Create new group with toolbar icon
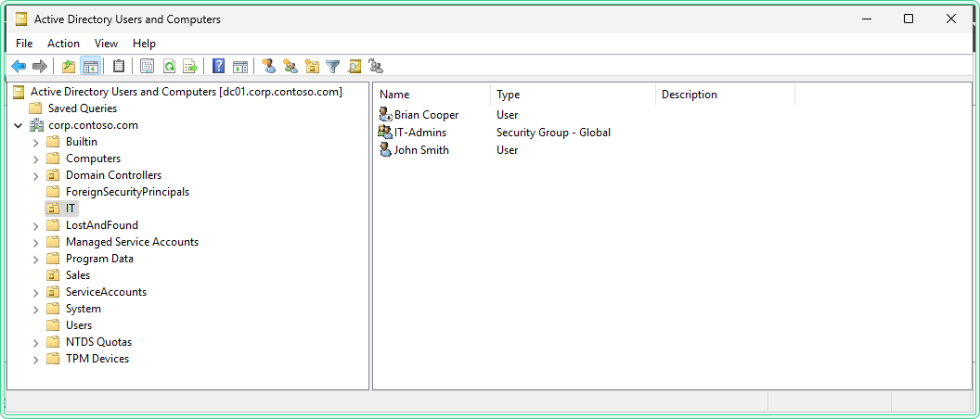Screen dimensions: 980x419 290,66
